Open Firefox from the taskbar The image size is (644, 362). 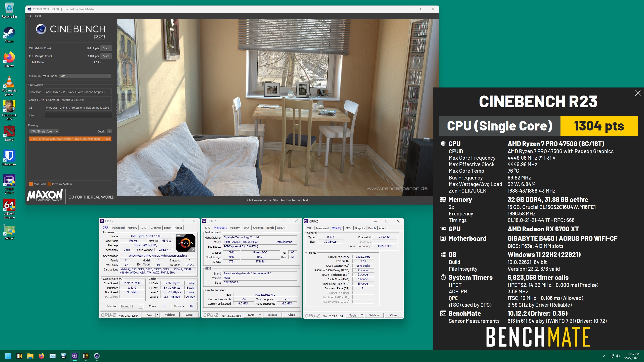[x=42, y=356]
